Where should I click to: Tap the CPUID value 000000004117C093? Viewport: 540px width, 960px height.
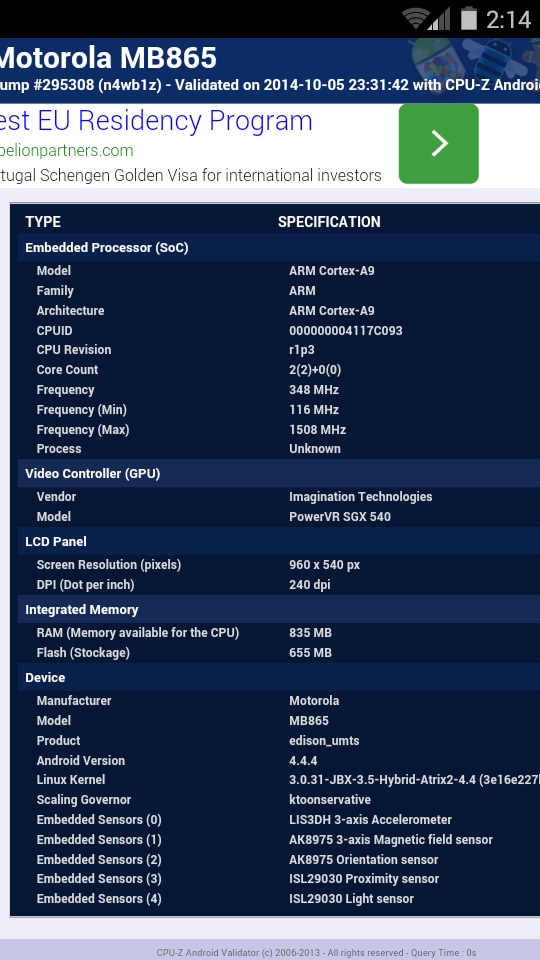(346, 331)
